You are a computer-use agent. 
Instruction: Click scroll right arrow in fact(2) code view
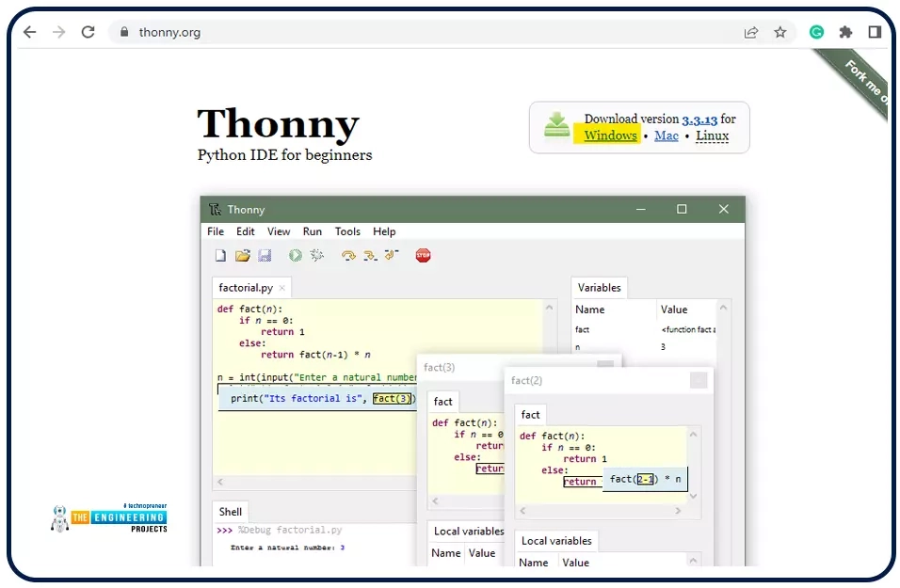(678, 510)
